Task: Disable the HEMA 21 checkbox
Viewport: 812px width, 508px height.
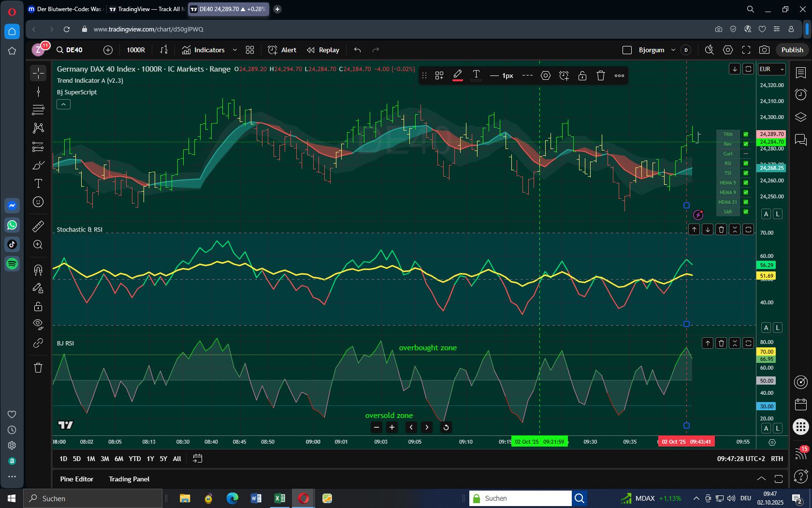Action: pyautogui.click(x=746, y=202)
